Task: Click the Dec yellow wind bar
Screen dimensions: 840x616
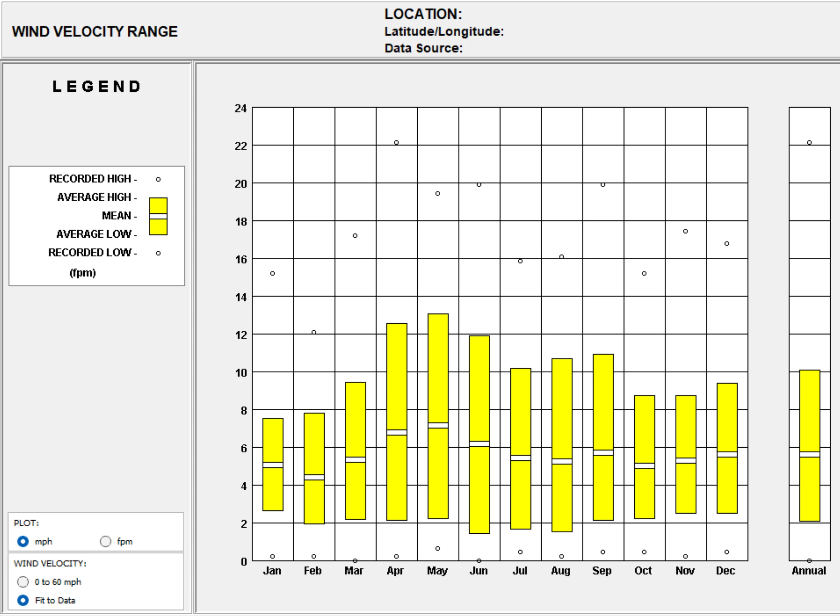Action: 727,448
